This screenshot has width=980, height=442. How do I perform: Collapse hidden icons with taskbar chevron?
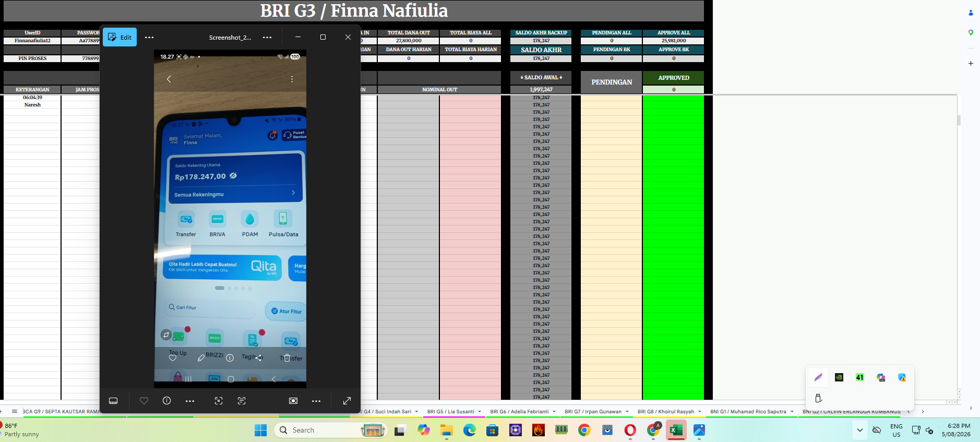pyautogui.click(x=860, y=430)
